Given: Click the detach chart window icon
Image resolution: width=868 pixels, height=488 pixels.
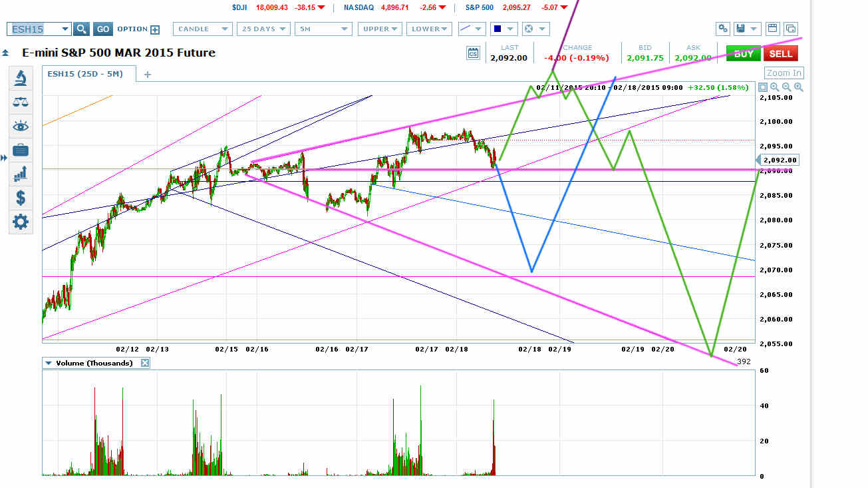Looking at the screenshot, I should coord(791,29).
